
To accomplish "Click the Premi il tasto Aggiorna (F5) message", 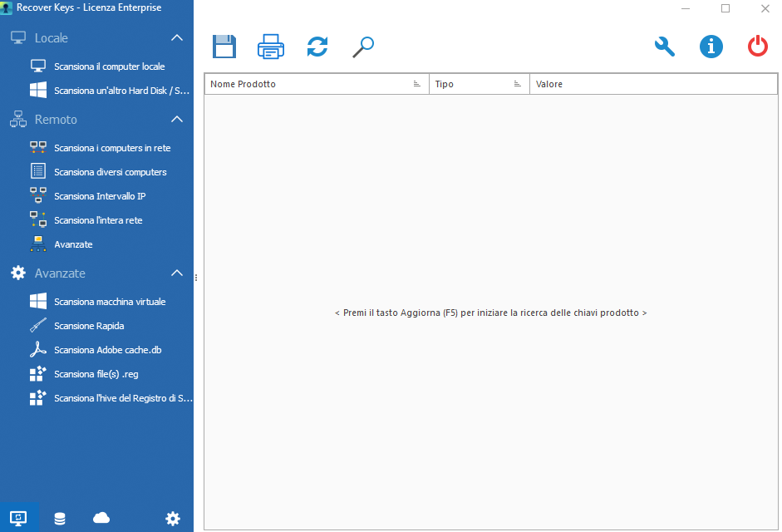I will click(x=491, y=313).
